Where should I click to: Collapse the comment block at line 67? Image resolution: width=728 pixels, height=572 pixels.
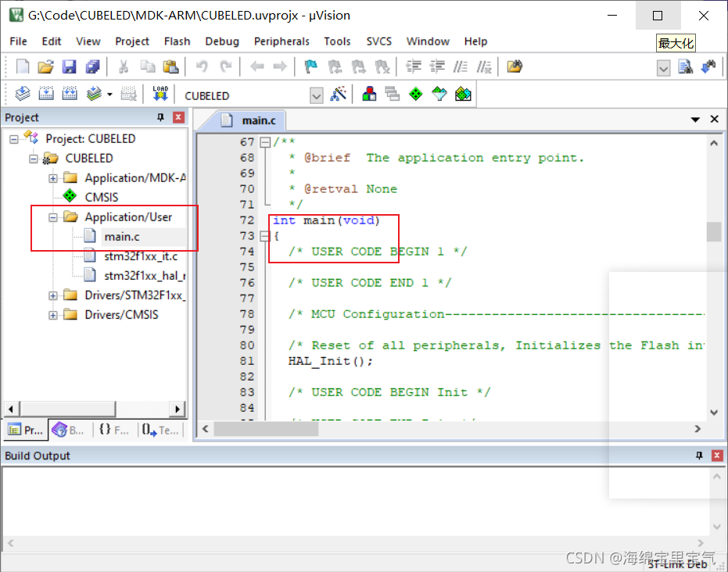[265, 142]
